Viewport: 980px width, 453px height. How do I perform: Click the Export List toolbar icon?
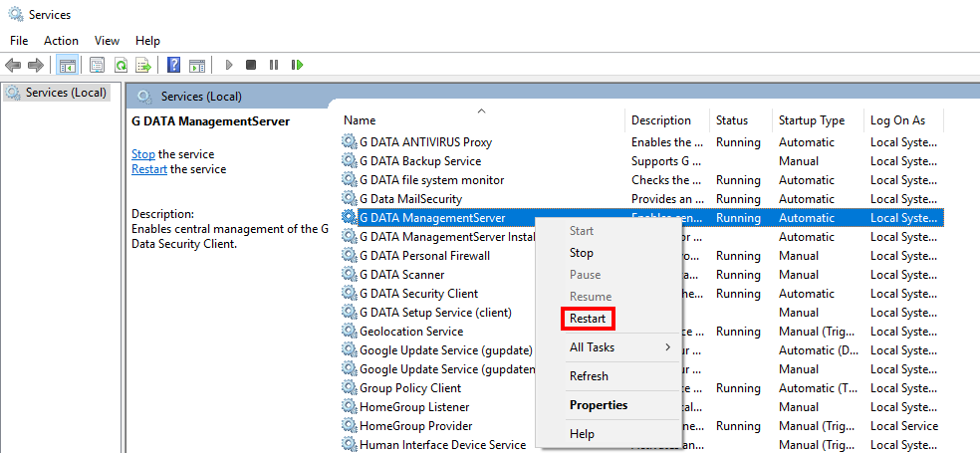click(144, 65)
